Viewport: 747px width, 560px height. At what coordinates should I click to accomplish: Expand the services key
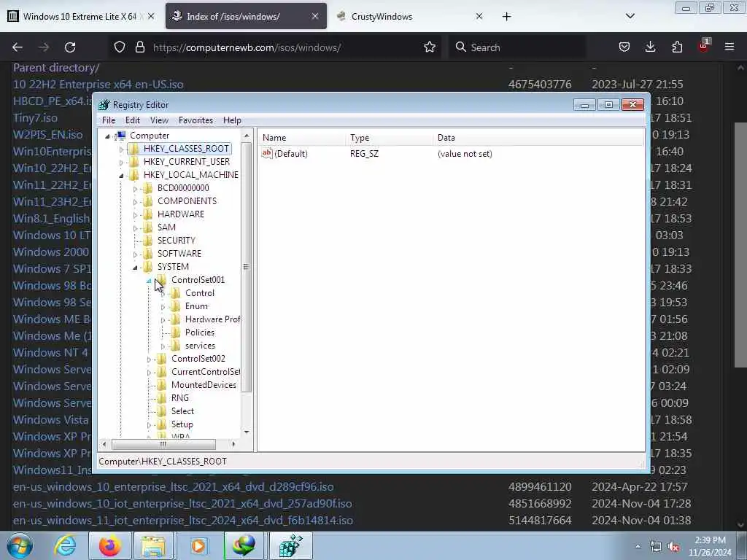coord(163,346)
